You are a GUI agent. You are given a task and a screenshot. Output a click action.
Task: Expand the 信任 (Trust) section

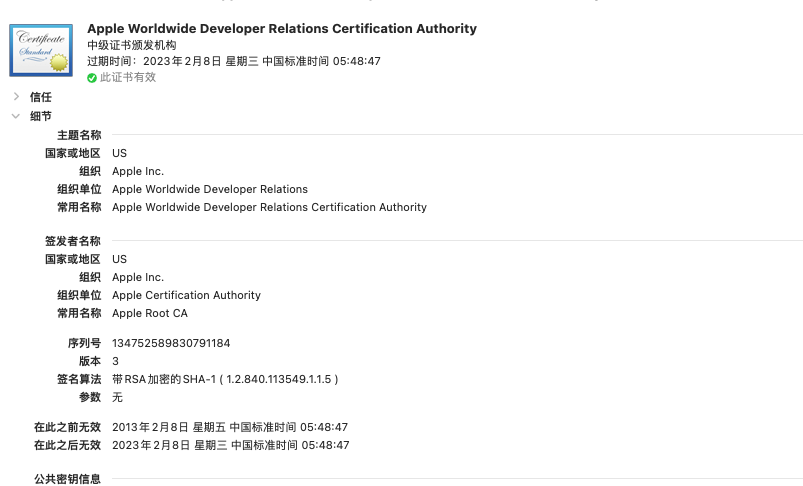coord(16,96)
